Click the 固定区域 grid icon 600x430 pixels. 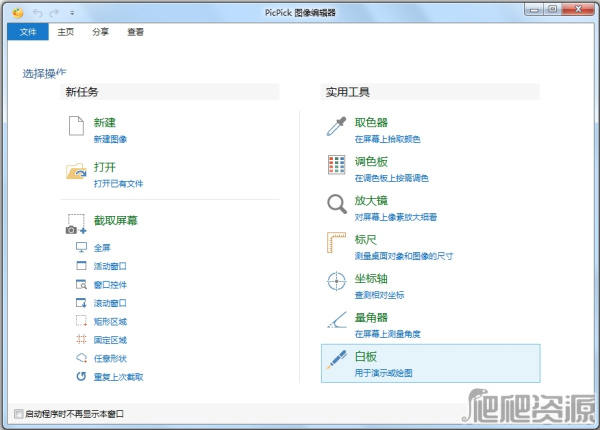(x=81, y=339)
